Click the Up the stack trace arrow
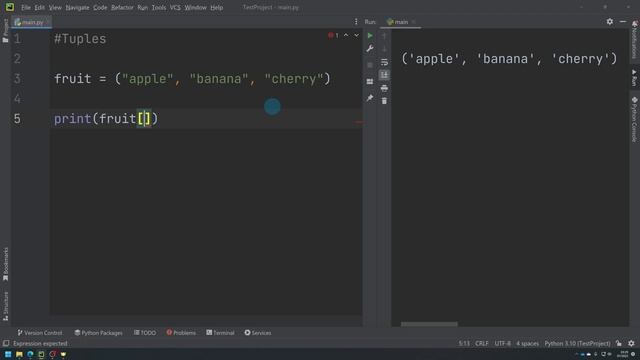The height and width of the screenshot is (360, 640). [x=384, y=36]
